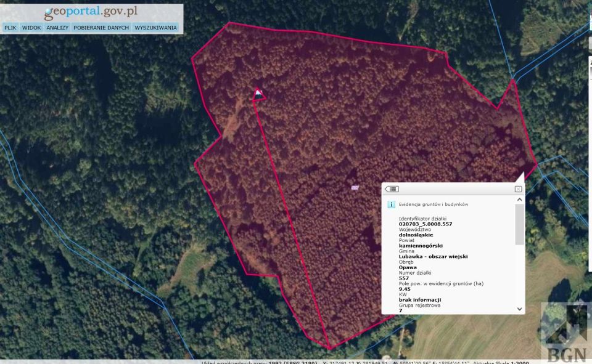Click the value 'dolnośląskie'

[416, 235]
